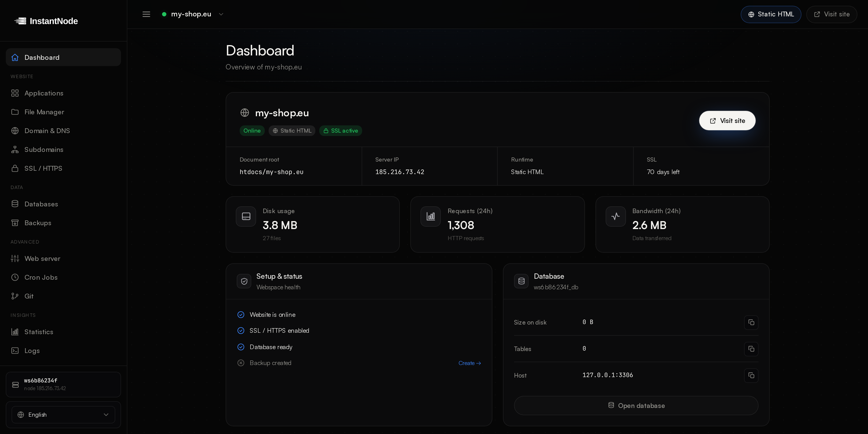Click the Git branch icon
868x434 pixels.
(x=15, y=296)
